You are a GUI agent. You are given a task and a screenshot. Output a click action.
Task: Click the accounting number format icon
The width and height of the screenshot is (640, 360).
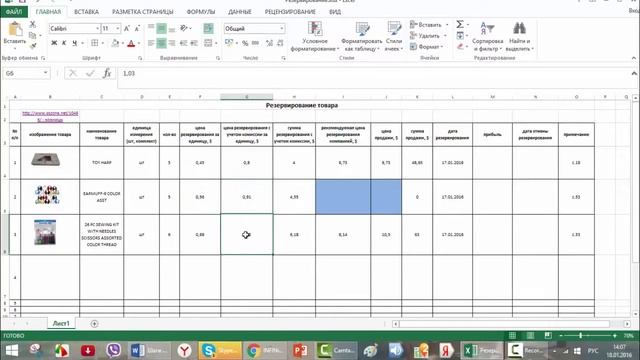(x=229, y=43)
